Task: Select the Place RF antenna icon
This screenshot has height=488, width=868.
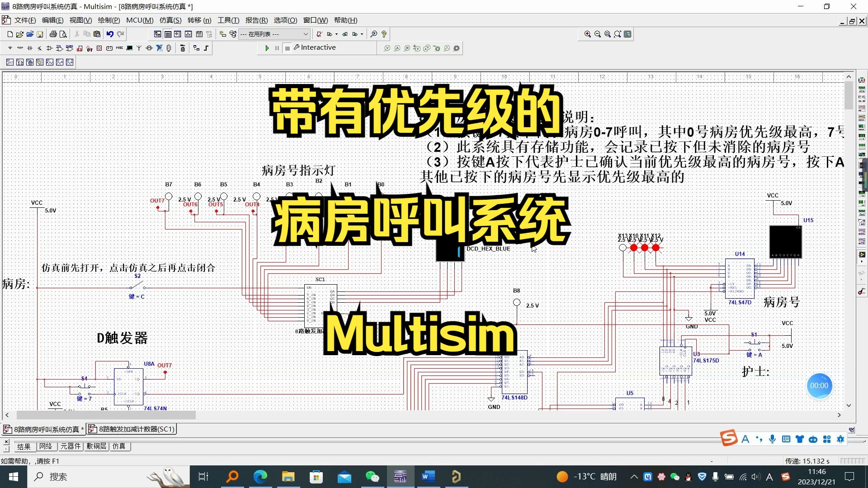Action: click(139, 48)
